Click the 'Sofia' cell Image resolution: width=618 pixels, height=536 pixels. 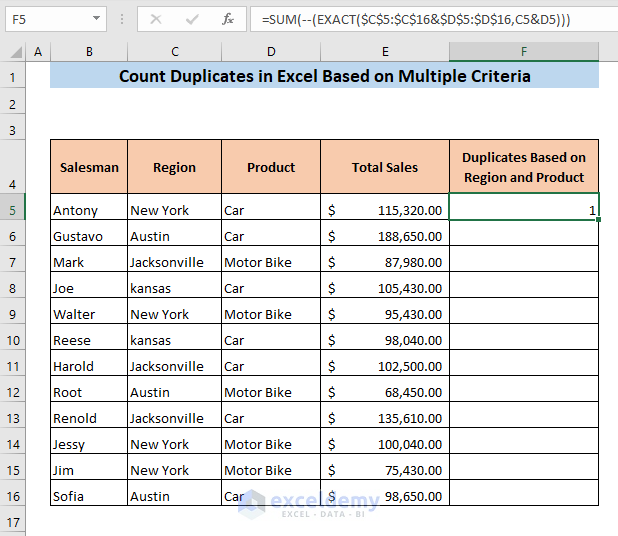coord(89,493)
